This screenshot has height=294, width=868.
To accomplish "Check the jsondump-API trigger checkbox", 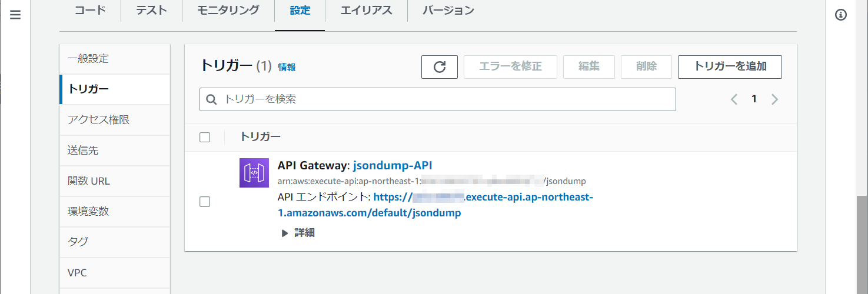I will [x=205, y=202].
